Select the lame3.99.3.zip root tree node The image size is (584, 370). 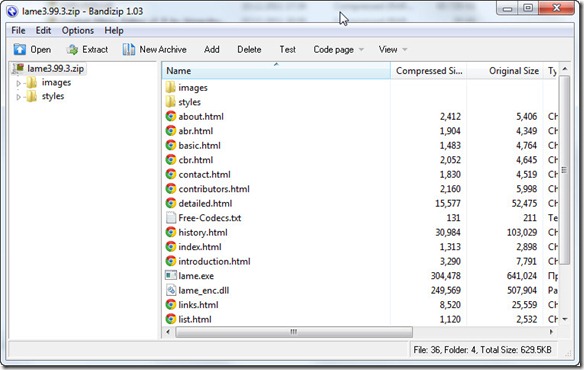tap(55, 69)
